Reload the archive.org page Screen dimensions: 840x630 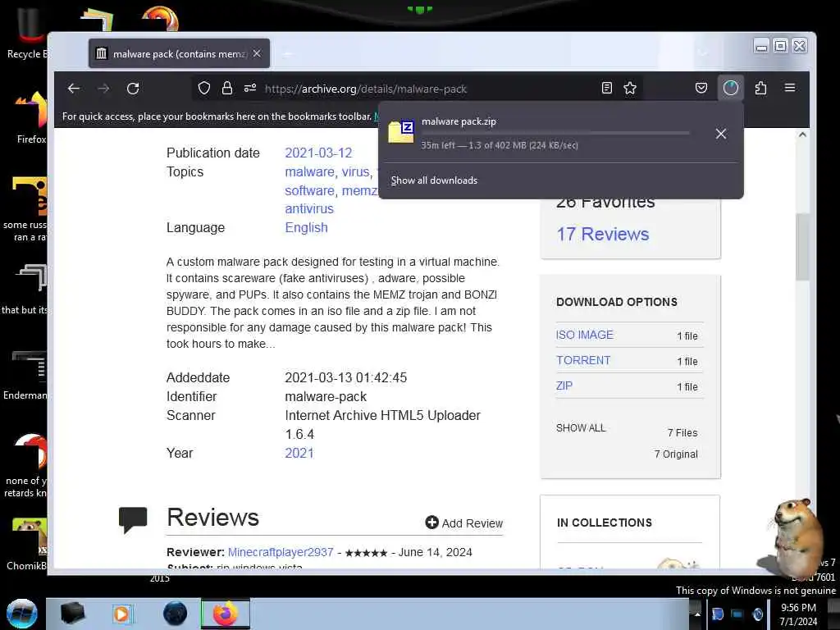point(133,89)
